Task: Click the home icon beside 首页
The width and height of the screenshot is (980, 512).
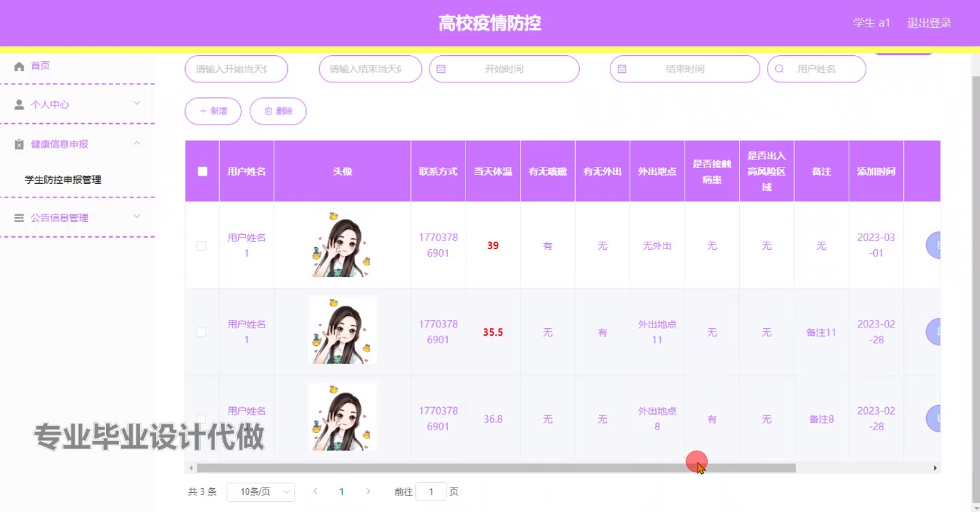Action: click(x=19, y=66)
